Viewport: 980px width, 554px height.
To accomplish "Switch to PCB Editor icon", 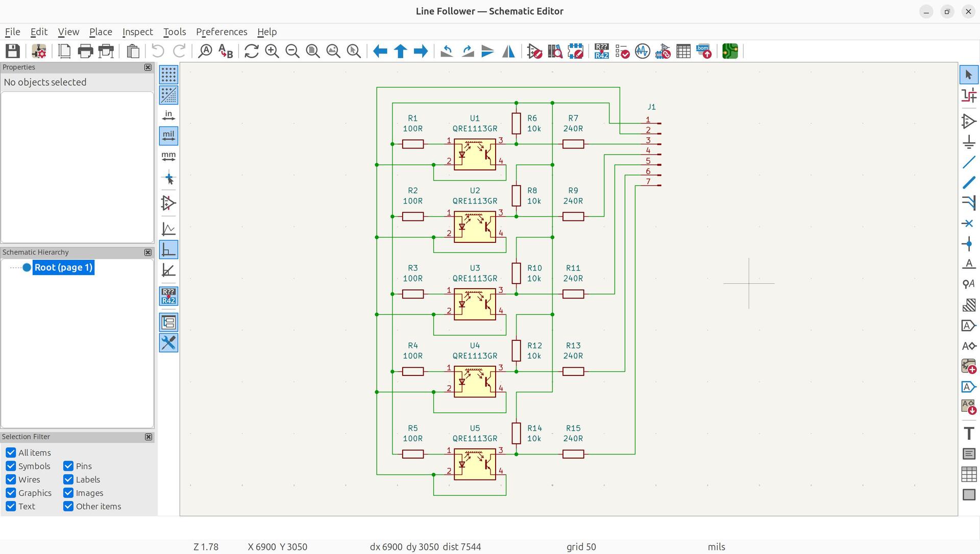I will (730, 51).
